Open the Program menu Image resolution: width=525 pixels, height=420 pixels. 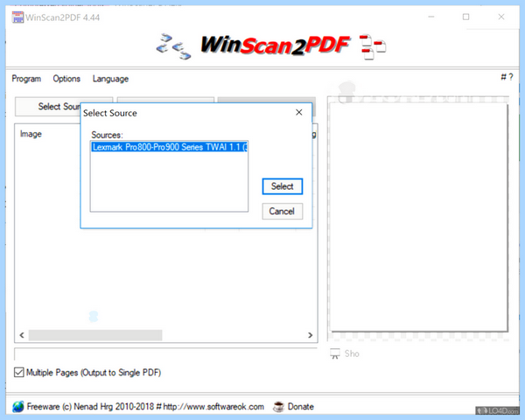tap(26, 79)
